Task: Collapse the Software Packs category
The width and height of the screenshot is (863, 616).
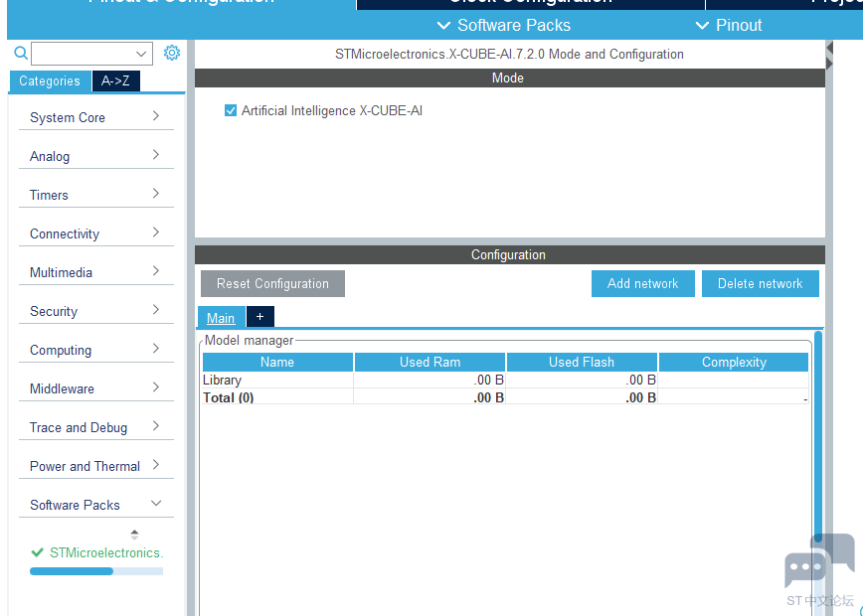Action: [96, 505]
